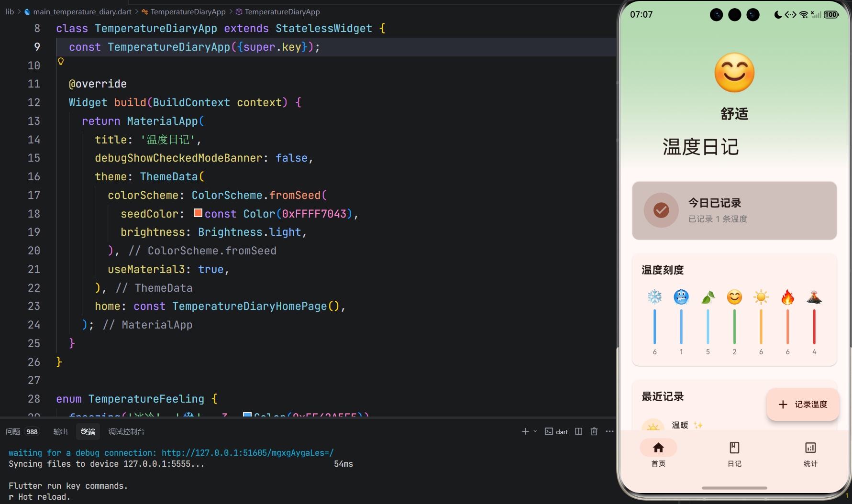
Task: Tap the volcano icon in 温度刻度
Action: [x=814, y=297]
